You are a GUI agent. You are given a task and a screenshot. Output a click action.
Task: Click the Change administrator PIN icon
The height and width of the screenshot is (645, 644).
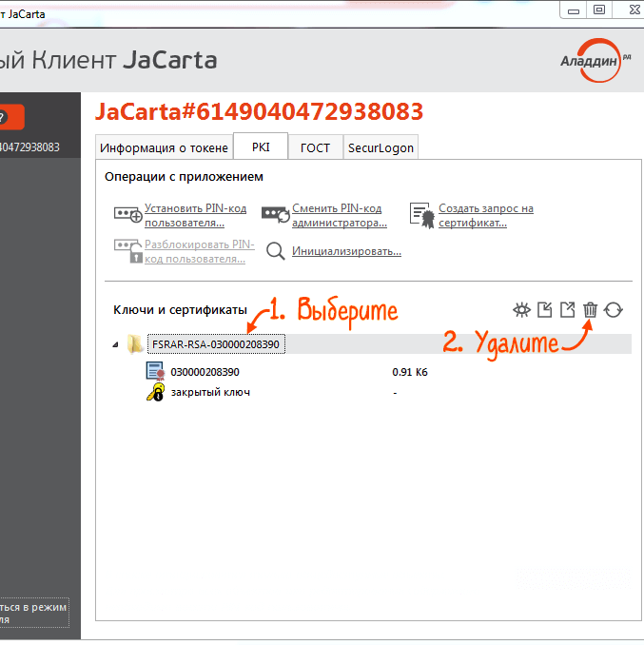tap(276, 214)
